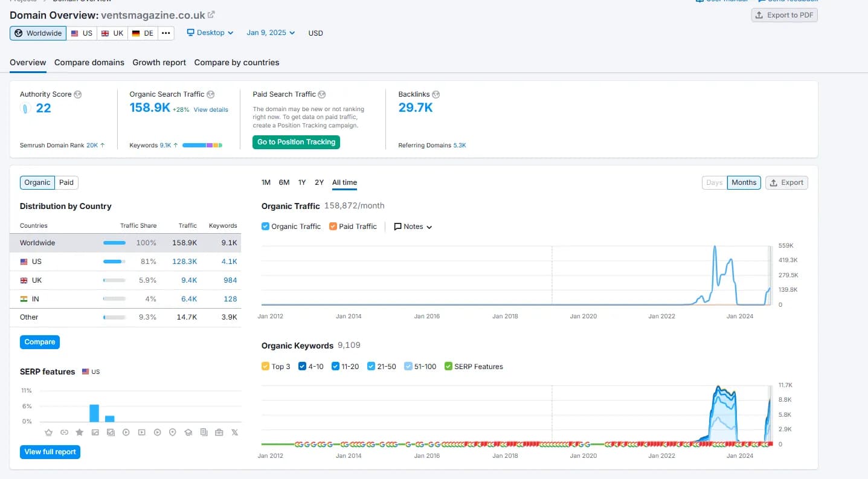The width and height of the screenshot is (868, 479).
Task: Toggle the SERP Features checkbox
Action: click(x=448, y=367)
